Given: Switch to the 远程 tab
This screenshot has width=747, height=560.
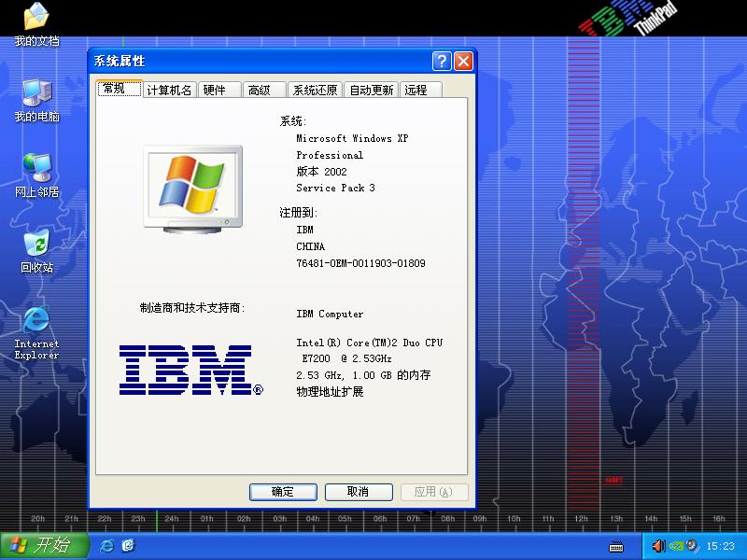Looking at the screenshot, I should [421, 90].
